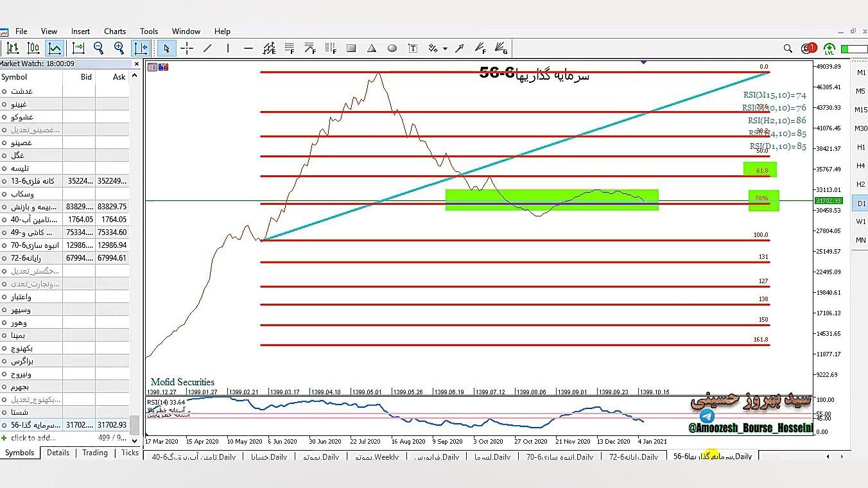This screenshot has width=868, height=488.
Task: Select the Fibonacci fan tool
Action: click(x=480, y=48)
